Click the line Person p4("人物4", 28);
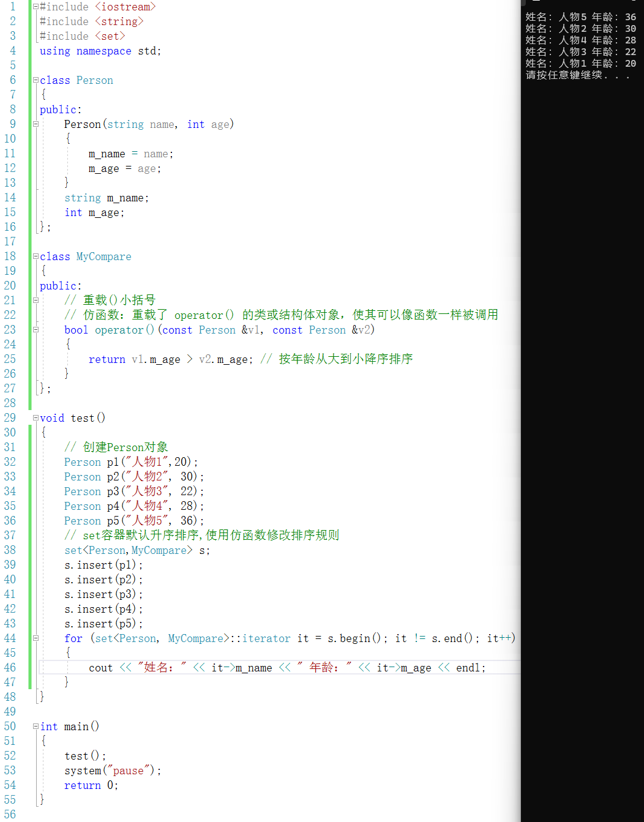644x822 pixels. [134, 506]
